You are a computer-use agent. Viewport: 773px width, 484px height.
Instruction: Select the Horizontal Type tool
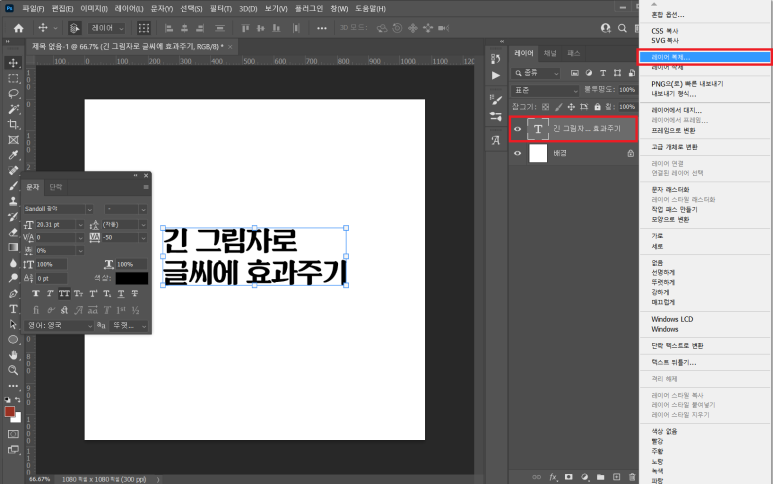(13, 309)
